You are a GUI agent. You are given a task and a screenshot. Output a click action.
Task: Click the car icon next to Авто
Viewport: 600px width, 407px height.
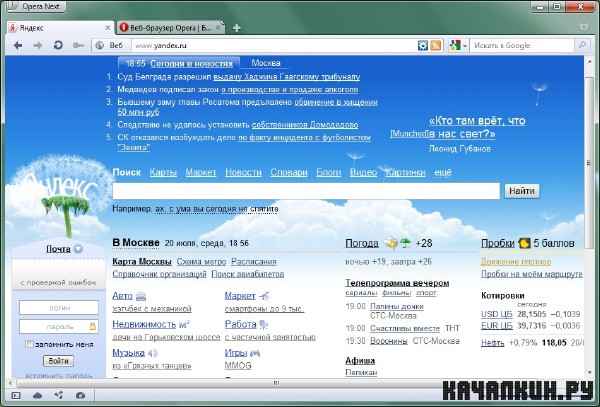(141, 296)
